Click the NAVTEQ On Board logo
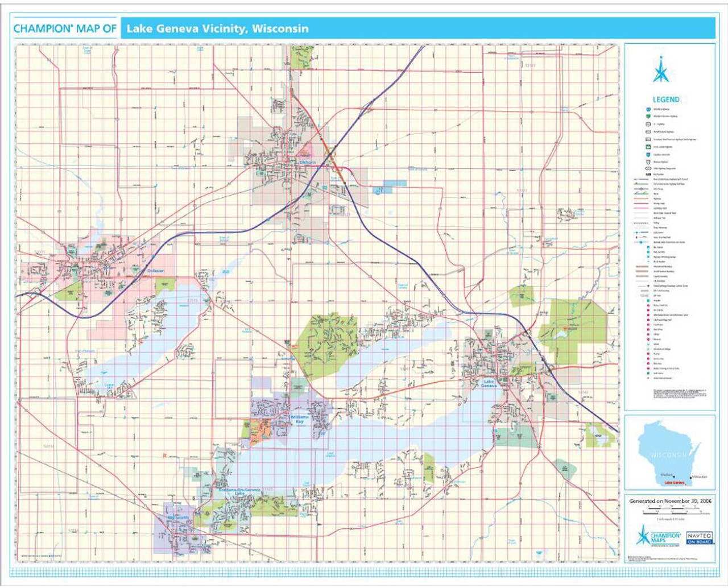The height and width of the screenshot is (588, 728). pos(699,538)
